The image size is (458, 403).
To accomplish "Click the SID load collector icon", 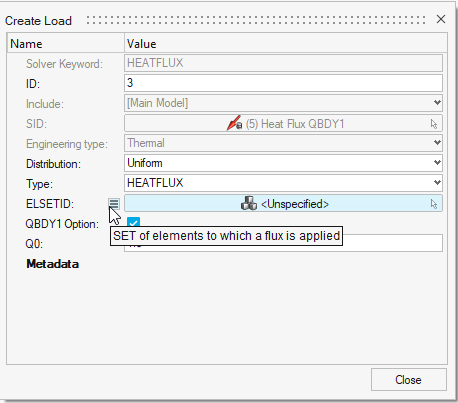I will (234, 123).
